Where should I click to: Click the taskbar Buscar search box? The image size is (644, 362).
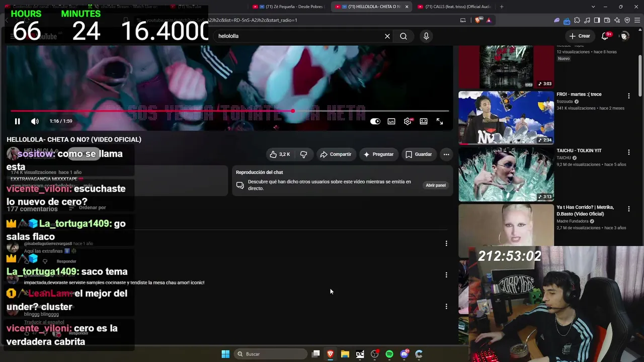(x=271, y=354)
